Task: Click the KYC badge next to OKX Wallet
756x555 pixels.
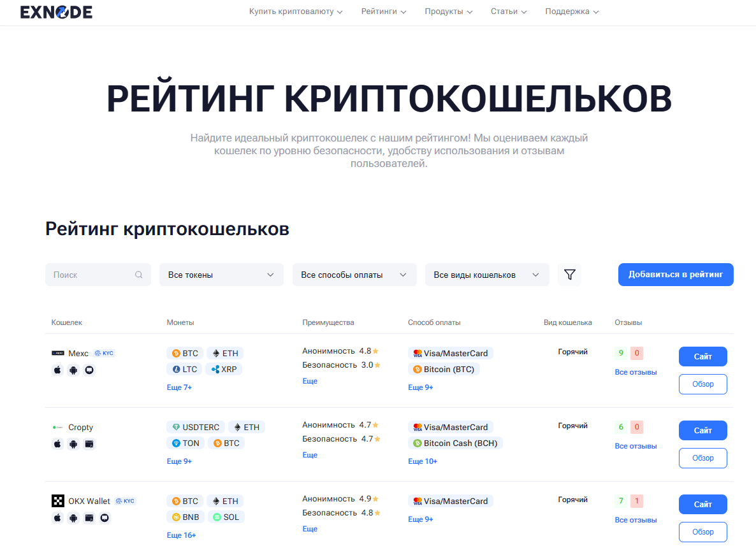Action: click(x=126, y=501)
